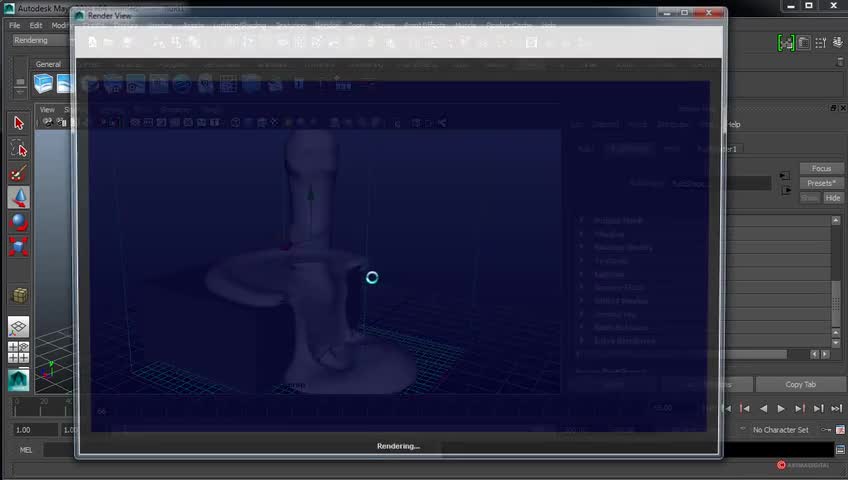The image size is (848, 480).
Task: Activate the Lasso select tool
Action: [x=18, y=149]
